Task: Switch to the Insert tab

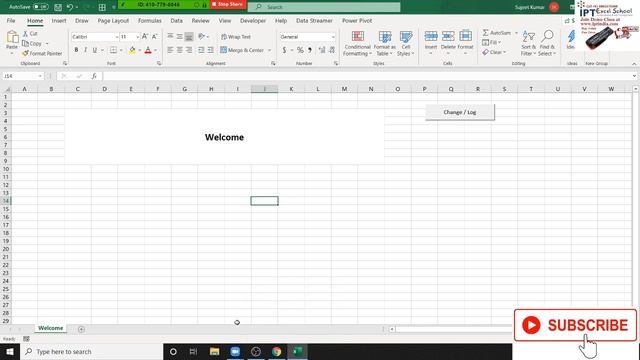Action: point(59,20)
